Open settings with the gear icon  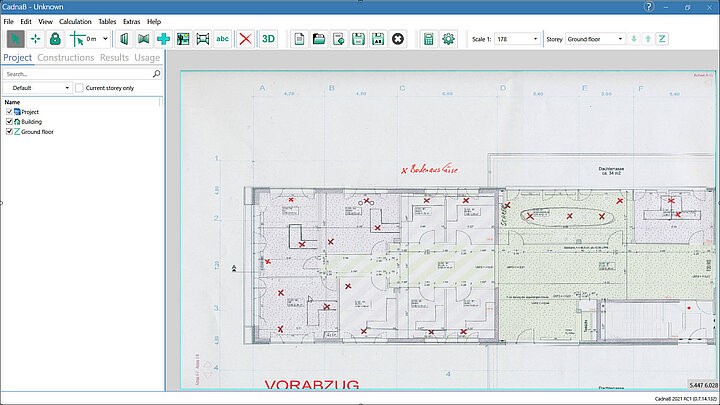[x=448, y=39]
